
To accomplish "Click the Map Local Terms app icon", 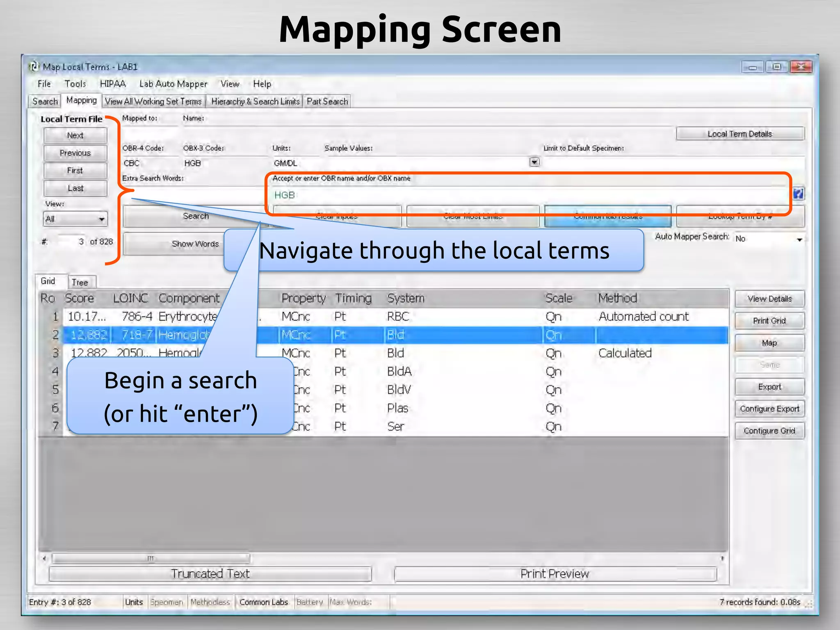I will [x=34, y=66].
